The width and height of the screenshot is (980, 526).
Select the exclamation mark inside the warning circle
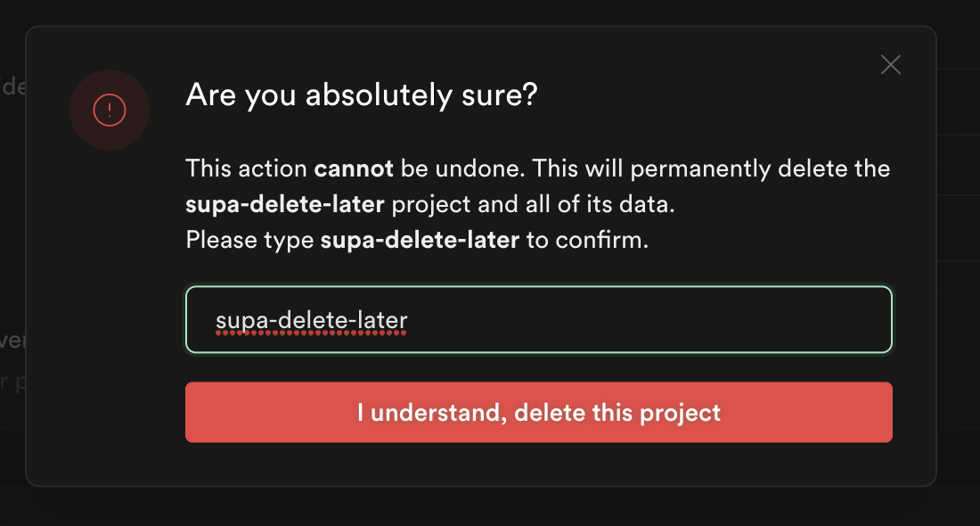point(109,110)
